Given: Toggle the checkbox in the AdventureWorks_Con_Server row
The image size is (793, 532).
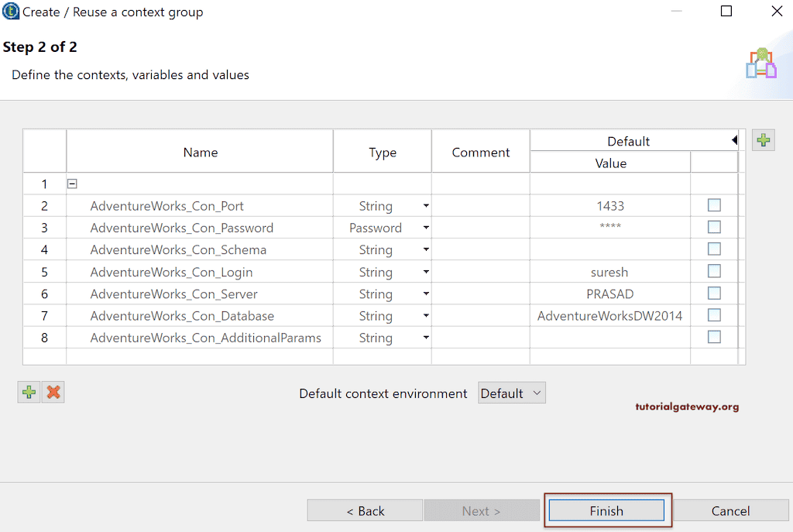Looking at the screenshot, I should (x=714, y=293).
